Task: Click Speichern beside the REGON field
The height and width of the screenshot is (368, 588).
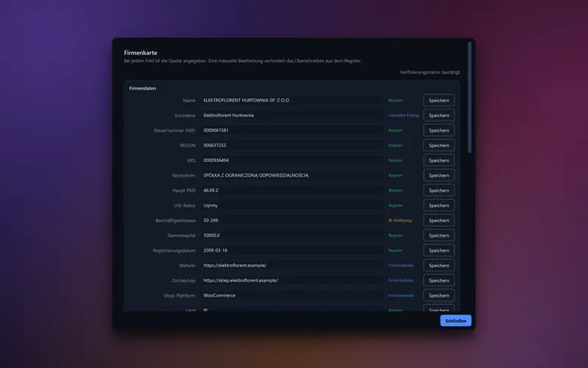Action: 439,145
